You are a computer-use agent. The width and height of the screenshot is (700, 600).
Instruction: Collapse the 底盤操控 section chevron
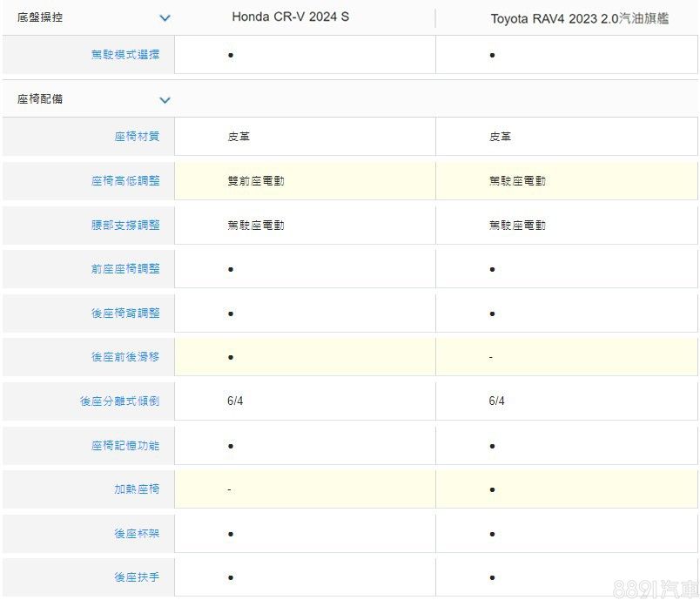(165, 18)
